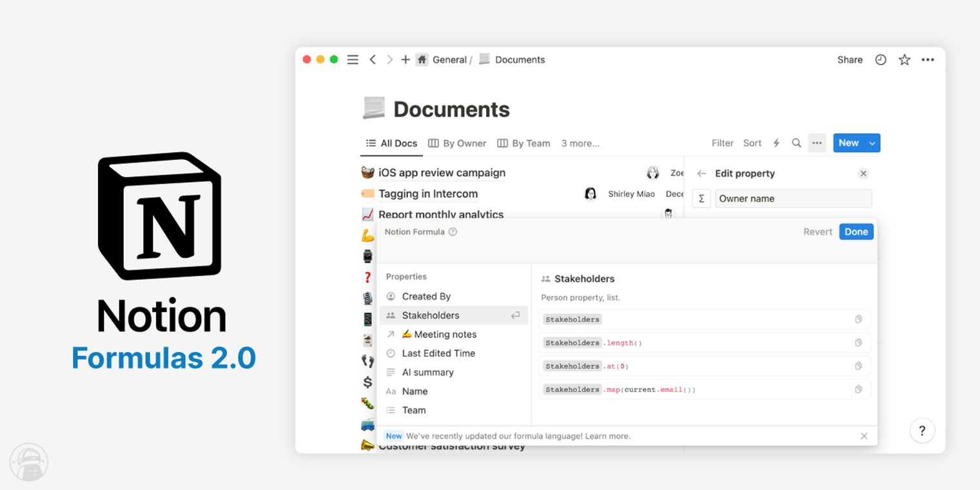
Task: Select the Name property
Action: [453, 391]
